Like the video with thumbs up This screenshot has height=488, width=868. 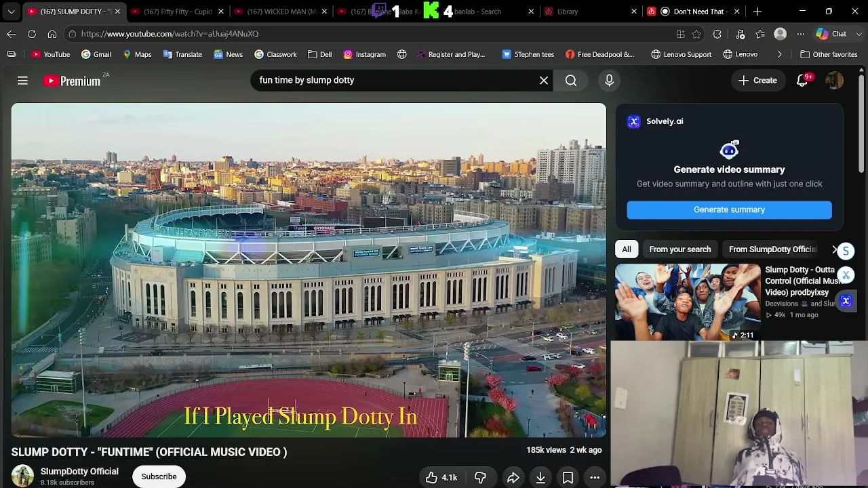tap(441, 478)
